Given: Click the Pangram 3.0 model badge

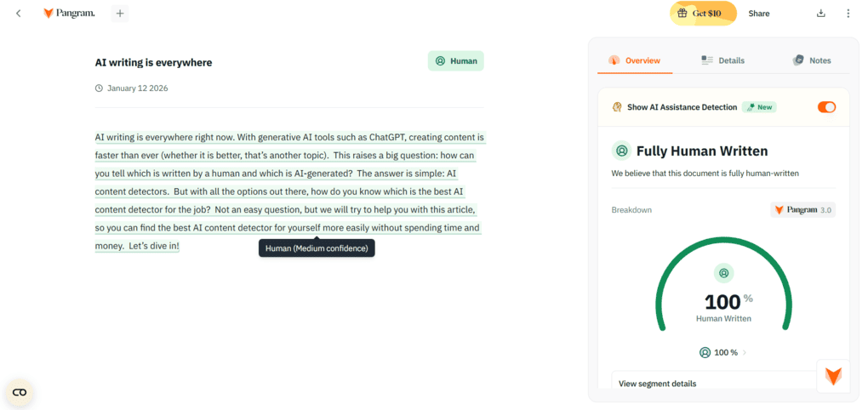Looking at the screenshot, I should (802, 210).
